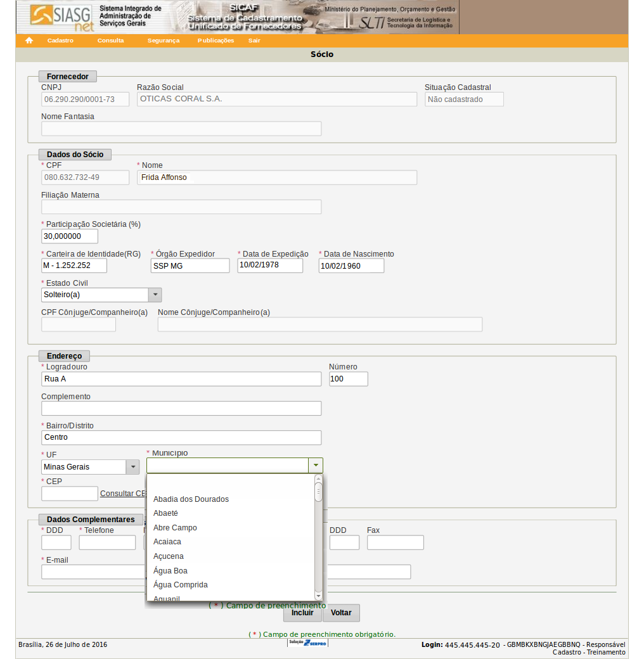
Task: Open the Consultar CEP link
Action: coord(123,494)
